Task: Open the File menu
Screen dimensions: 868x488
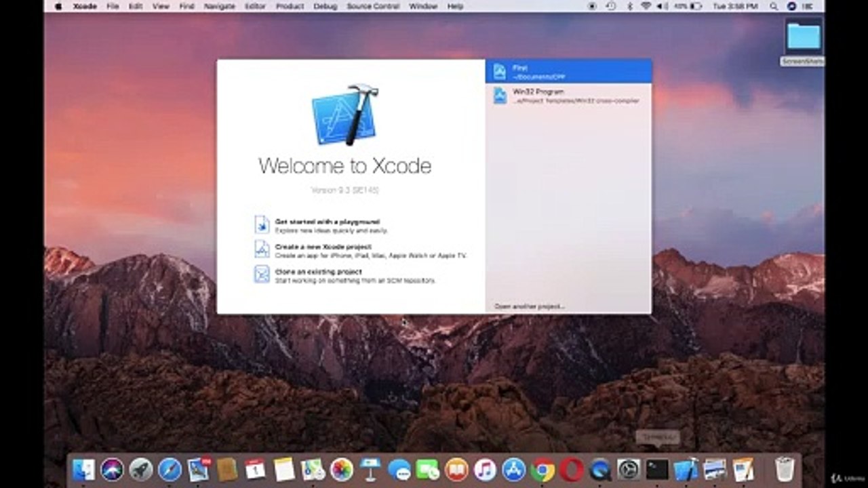Action: coord(113,6)
